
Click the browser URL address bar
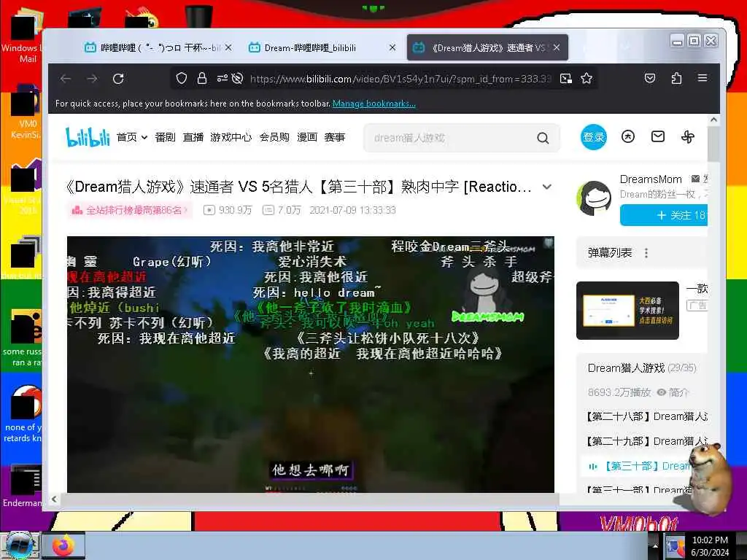[400, 79]
